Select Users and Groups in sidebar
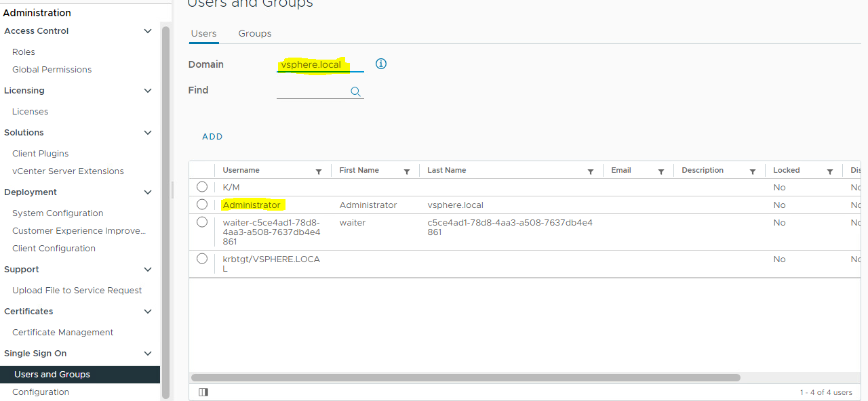The height and width of the screenshot is (401, 868). tap(80, 375)
